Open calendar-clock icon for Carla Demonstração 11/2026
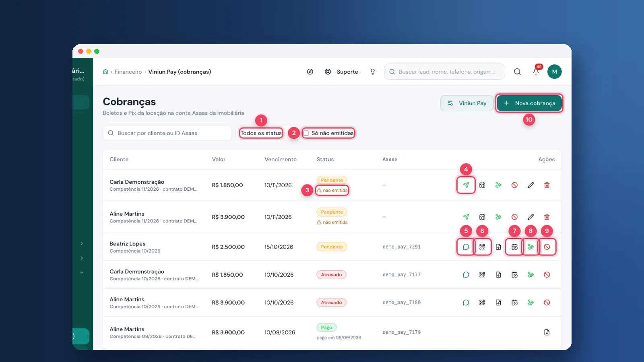The height and width of the screenshot is (362, 644). point(482,185)
